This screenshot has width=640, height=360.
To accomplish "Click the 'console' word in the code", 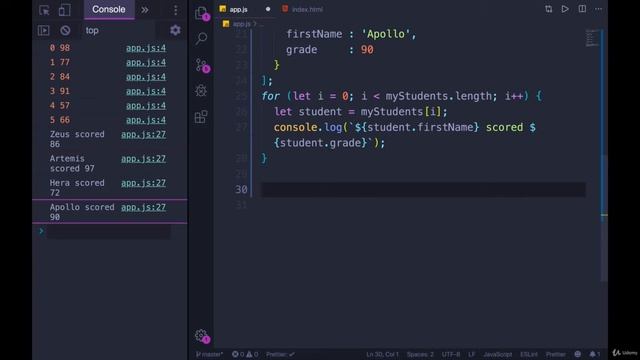I will click(x=296, y=127).
